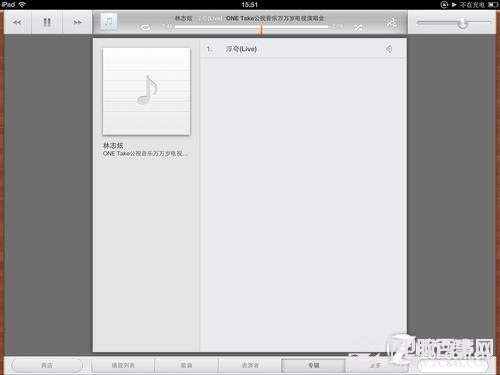This screenshot has height=375, width=500.
Task: Seek within the song progress bar
Action: pyautogui.click(x=252, y=27)
